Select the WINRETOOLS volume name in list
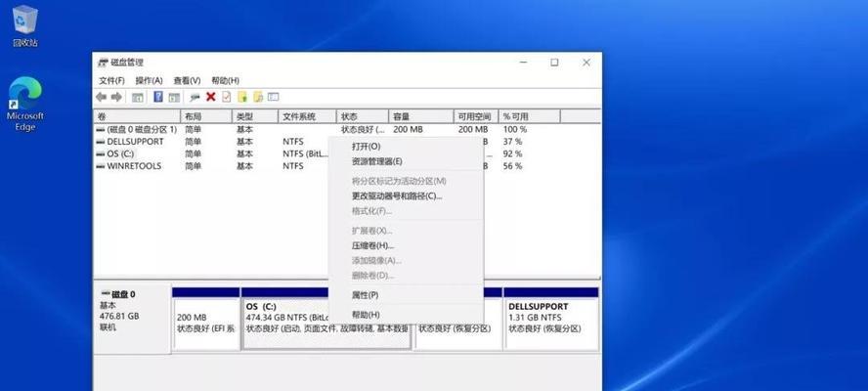This screenshot has height=391, width=868. pyautogui.click(x=134, y=166)
